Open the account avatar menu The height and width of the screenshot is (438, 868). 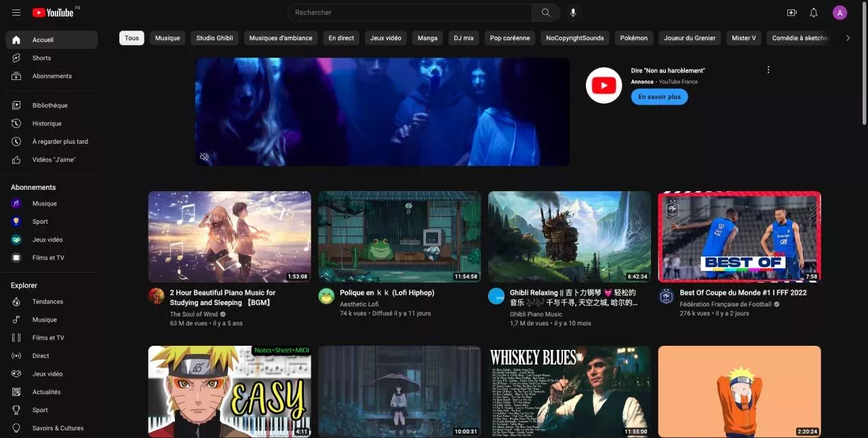840,13
